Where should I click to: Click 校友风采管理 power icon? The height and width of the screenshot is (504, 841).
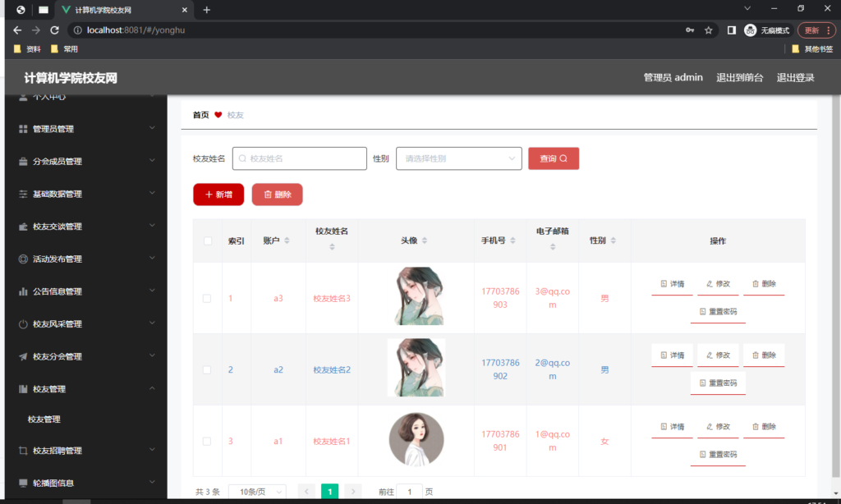(x=23, y=324)
